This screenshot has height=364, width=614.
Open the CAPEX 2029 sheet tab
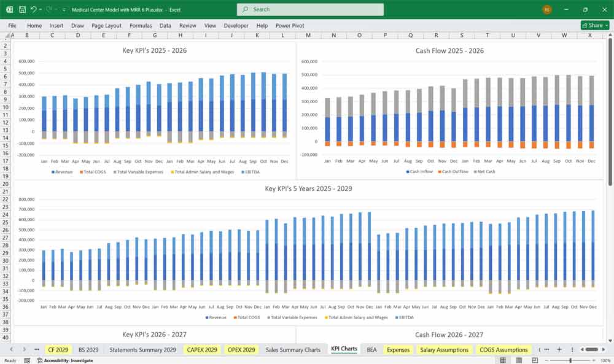[203, 349]
